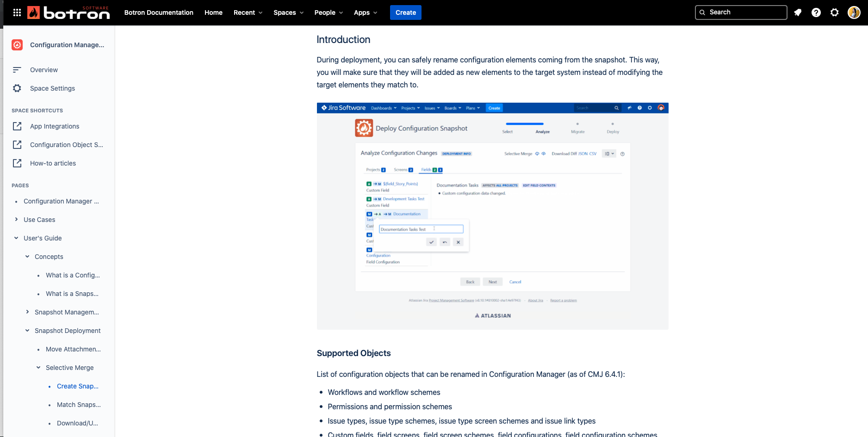Click the How-to articles shortcut icon
This screenshot has height=437, width=868.
(17, 163)
